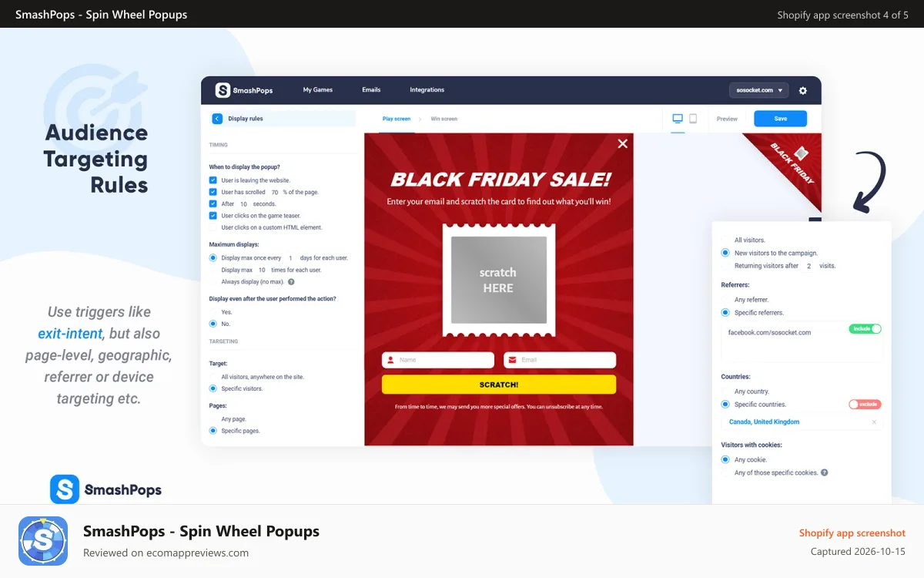Toggle the 'After 10 seconds' checkbox
Image resolution: width=924 pixels, height=578 pixels.
click(213, 204)
